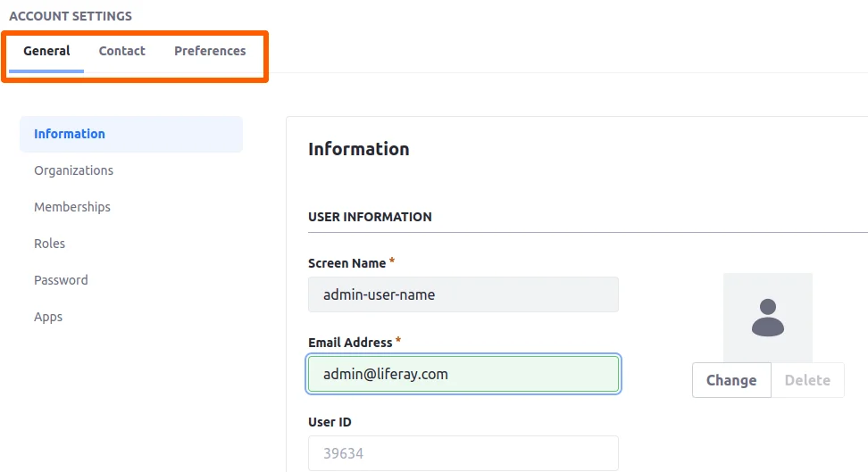Click the Screen Name label
This screenshot has width=868, height=472.
pos(346,263)
